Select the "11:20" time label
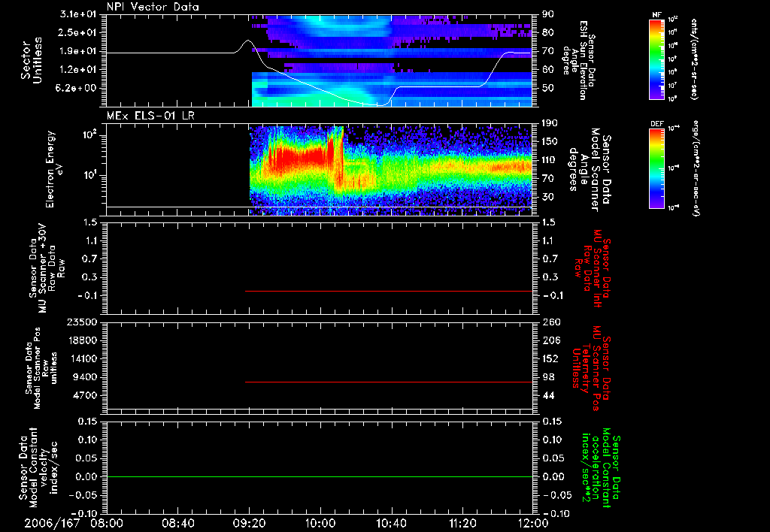Image resolution: width=770 pixels, height=532 pixels. tap(462, 524)
